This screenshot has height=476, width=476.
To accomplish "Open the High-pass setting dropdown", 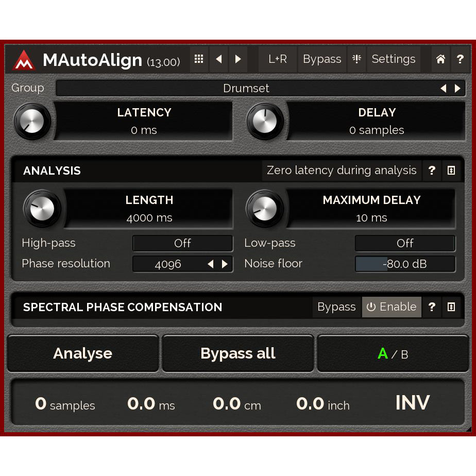I will 182,243.
